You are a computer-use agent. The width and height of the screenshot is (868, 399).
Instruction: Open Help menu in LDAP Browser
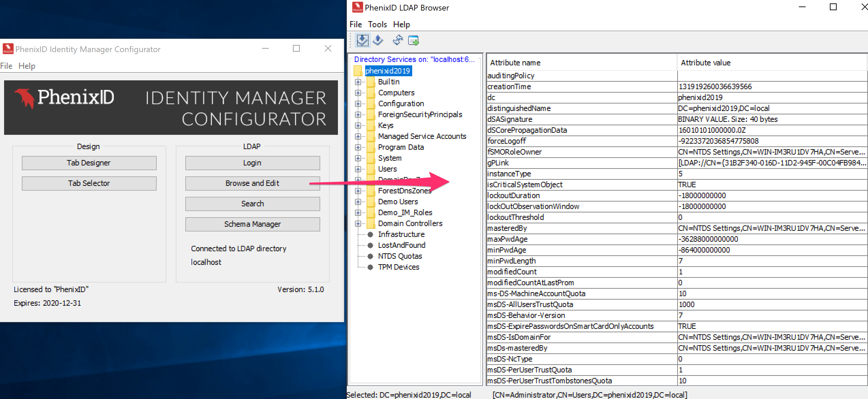[x=401, y=25]
